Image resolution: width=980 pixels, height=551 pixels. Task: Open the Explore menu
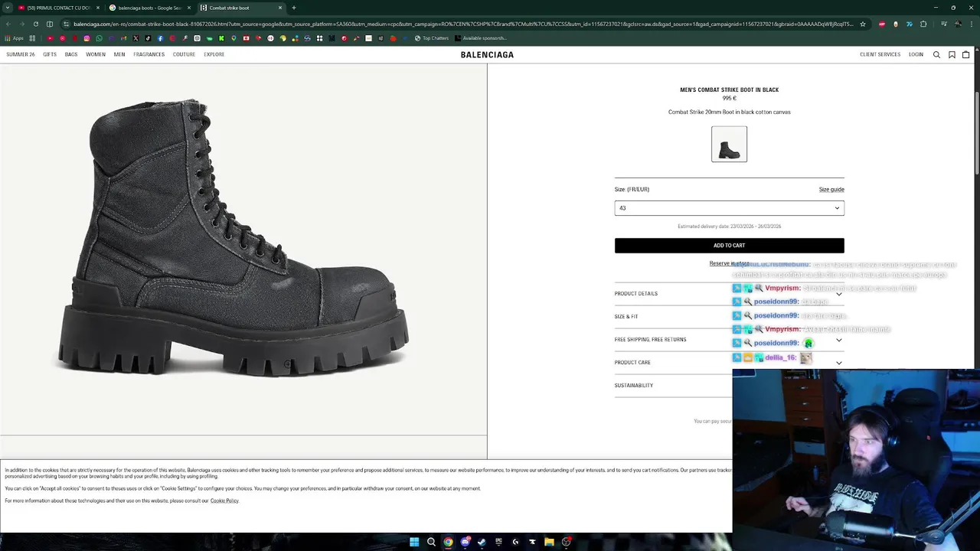coord(214,54)
